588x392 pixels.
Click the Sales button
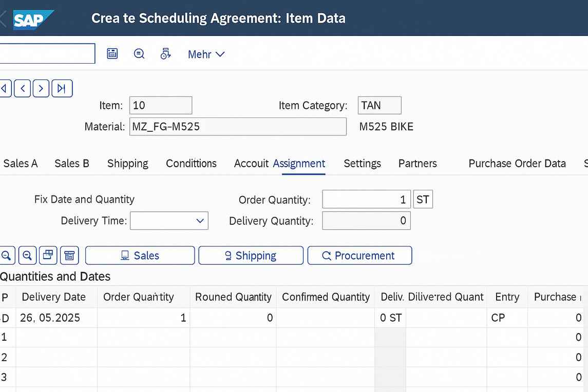click(x=140, y=256)
